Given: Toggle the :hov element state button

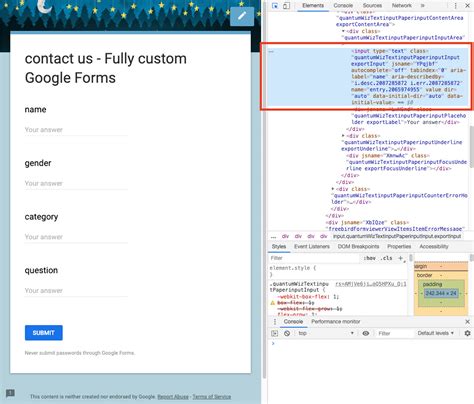Looking at the screenshot, I should click(x=369, y=258).
